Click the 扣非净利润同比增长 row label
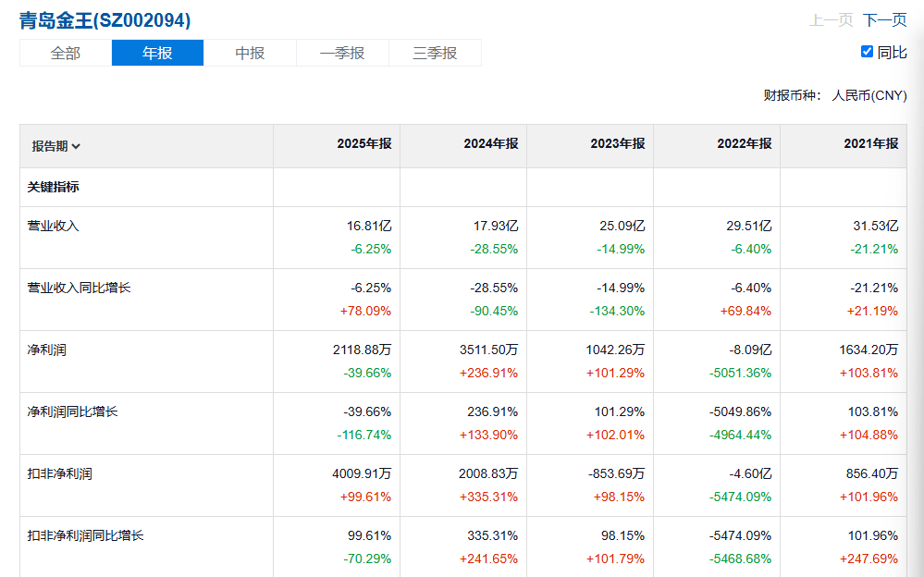This screenshot has height=577, width=924. [x=85, y=535]
